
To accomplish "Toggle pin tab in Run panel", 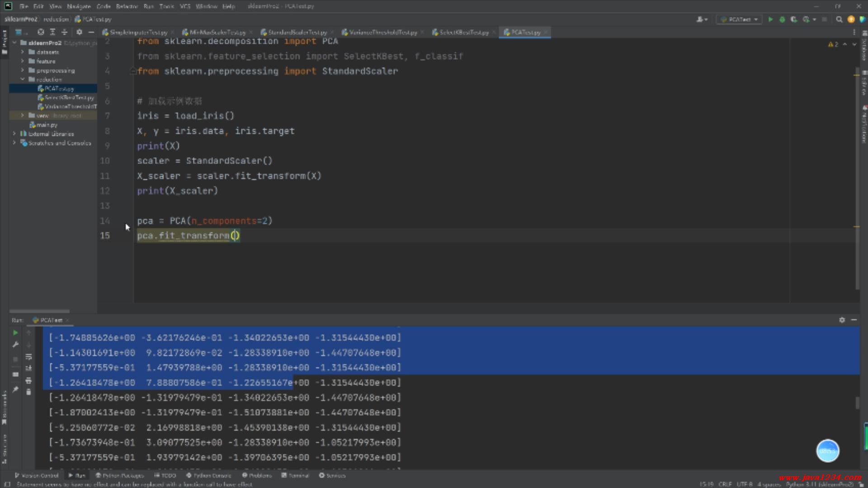I will click(15, 389).
